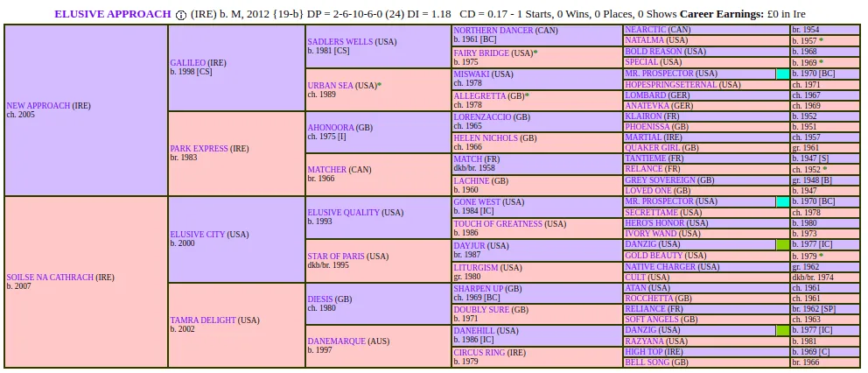Select the AHONOORA link

pos(331,128)
